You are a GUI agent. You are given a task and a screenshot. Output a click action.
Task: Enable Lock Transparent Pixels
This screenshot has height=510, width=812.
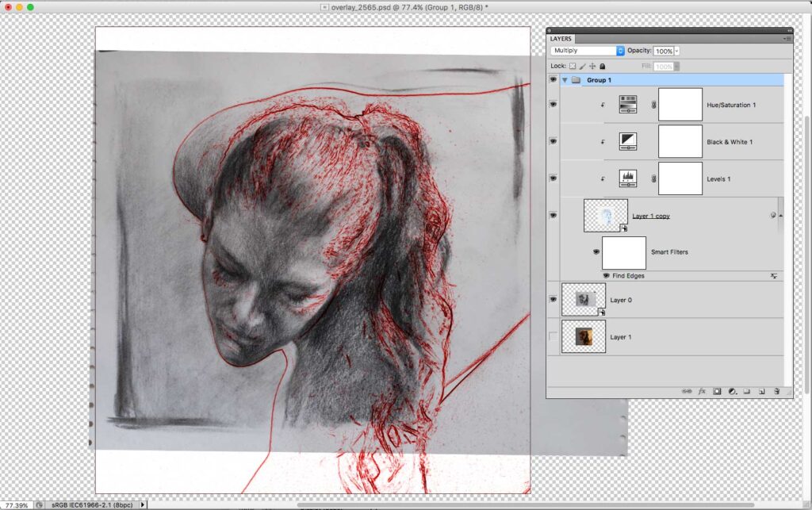573,65
